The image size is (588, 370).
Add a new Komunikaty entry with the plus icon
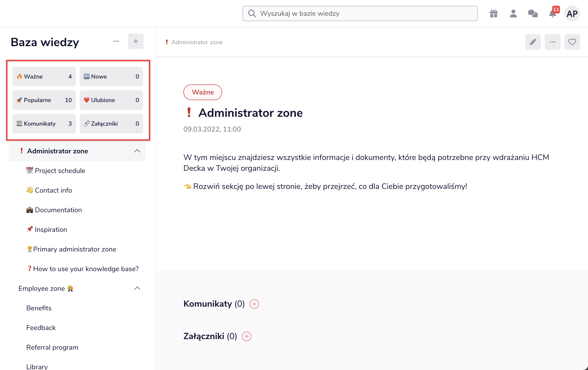254,304
